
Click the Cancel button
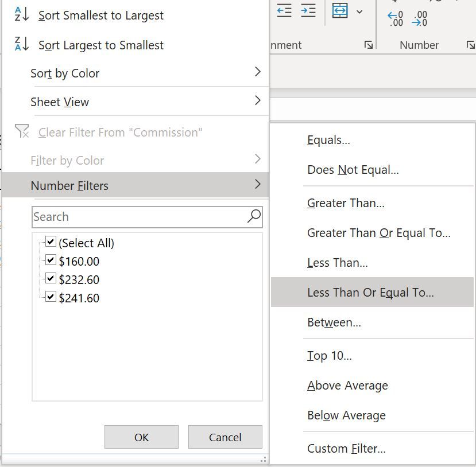point(225,437)
